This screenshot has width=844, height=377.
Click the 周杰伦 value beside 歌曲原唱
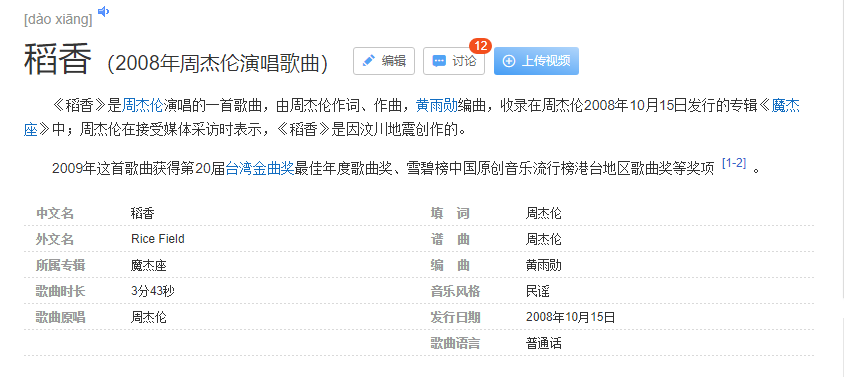(x=149, y=317)
